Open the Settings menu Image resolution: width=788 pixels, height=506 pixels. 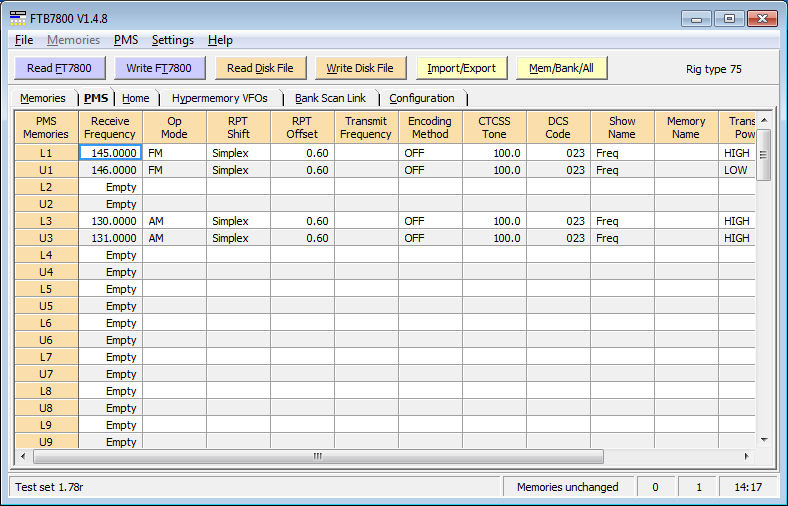(x=173, y=40)
